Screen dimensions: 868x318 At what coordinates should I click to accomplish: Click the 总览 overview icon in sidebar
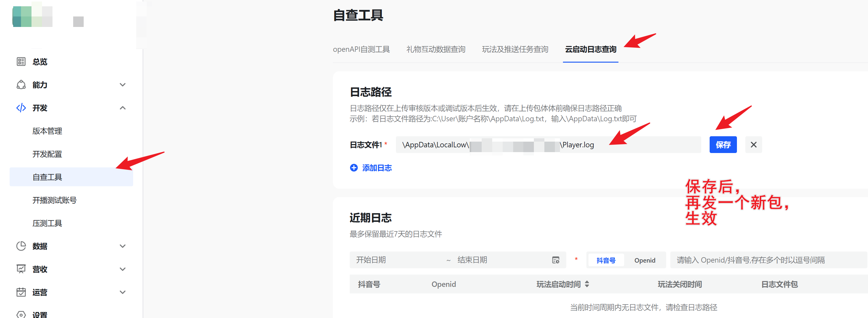point(21,62)
